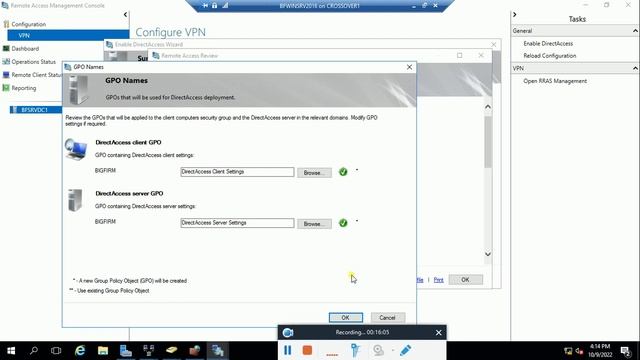Screen dimensions: 640x360
Task: Click green check next to server GPO
Action: (343, 223)
